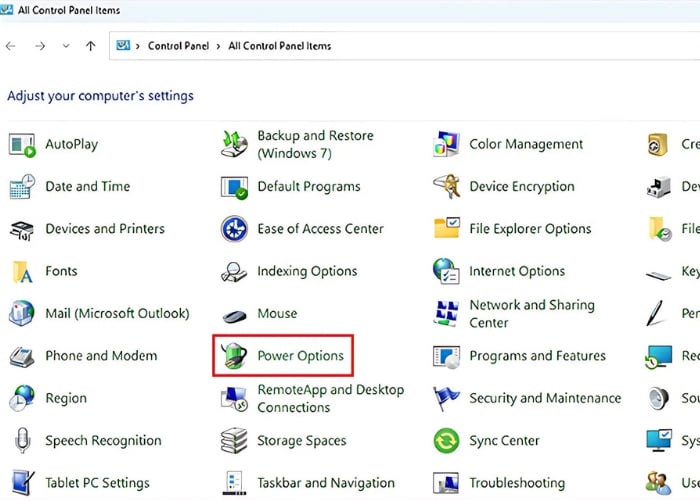Click the Internet Options globe icon
This screenshot has width=700, height=500.
446,271
